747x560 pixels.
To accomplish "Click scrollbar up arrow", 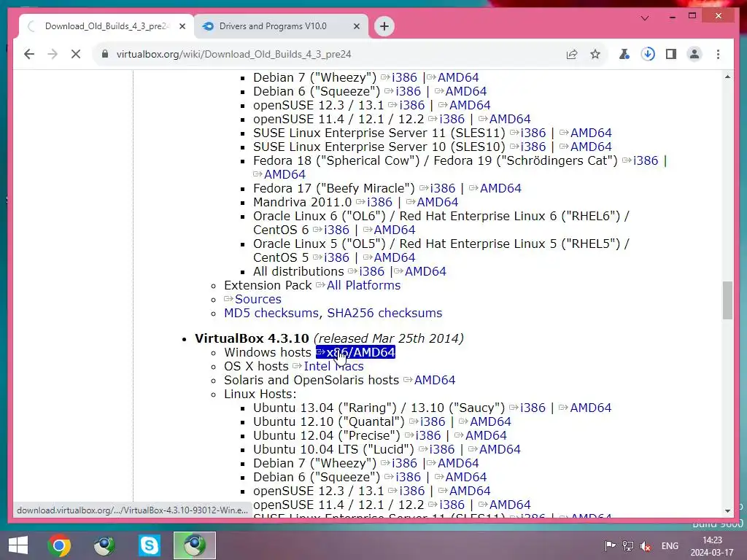I will pyautogui.click(x=727, y=77).
